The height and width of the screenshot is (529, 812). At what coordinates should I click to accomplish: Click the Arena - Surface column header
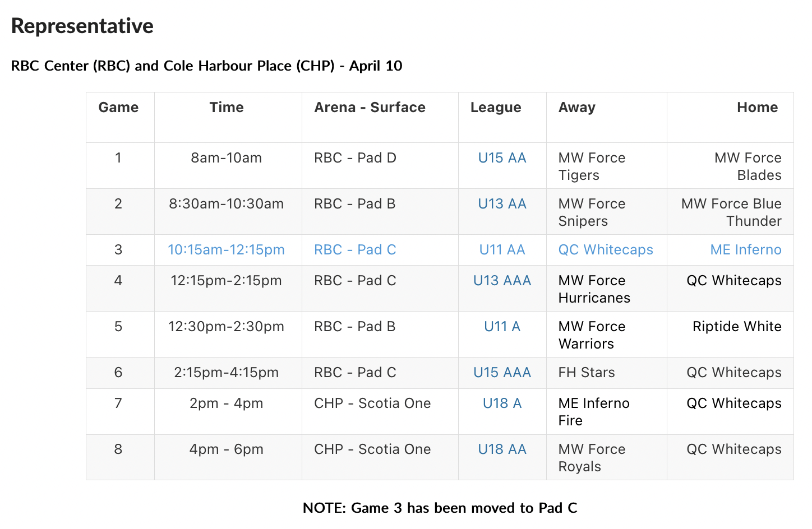coord(370,108)
